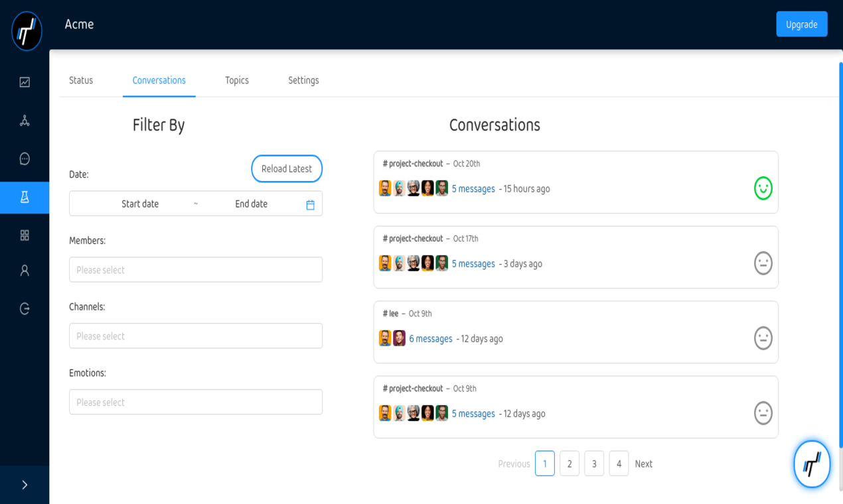Select the network graph icon in sidebar
The height and width of the screenshot is (504, 843).
point(25,120)
